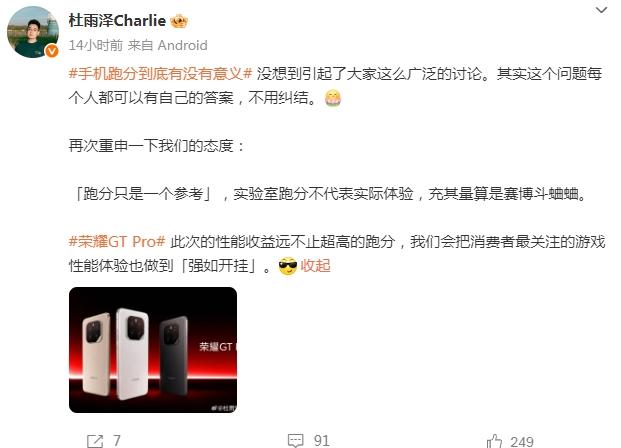Click the crown membership icon
The image size is (621, 448).
(179, 21)
